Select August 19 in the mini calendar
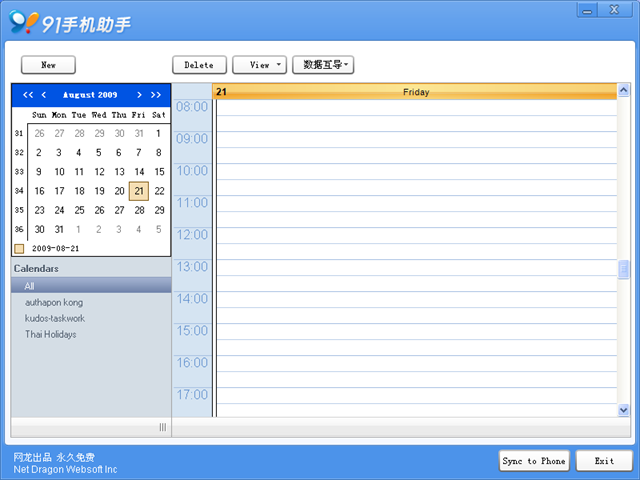 click(99, 191)
